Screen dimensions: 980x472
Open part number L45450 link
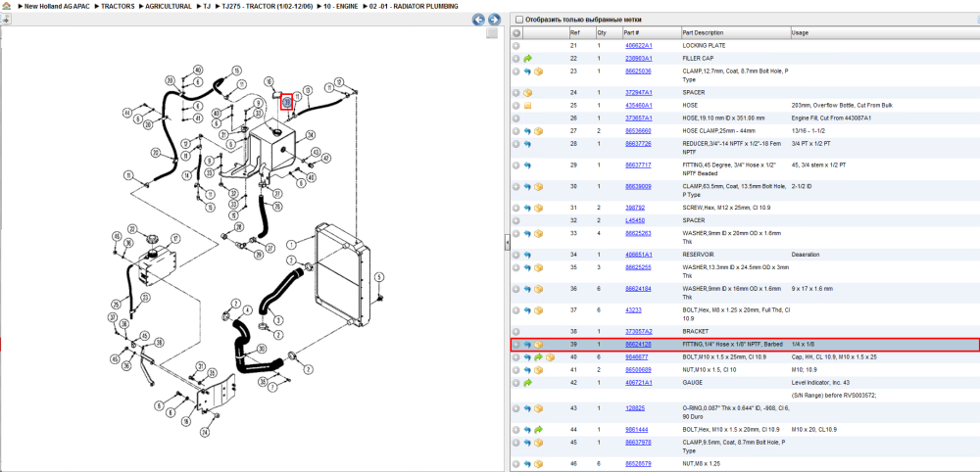634,221
